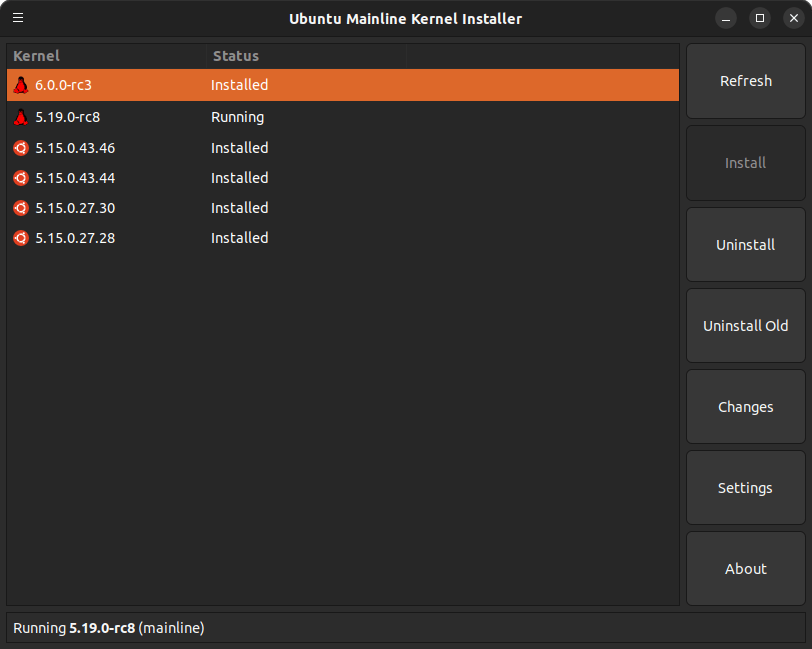Select kernel row 5.15.0.27.28
The height and width of the screenshot is (649, 812).
[343, 238]
